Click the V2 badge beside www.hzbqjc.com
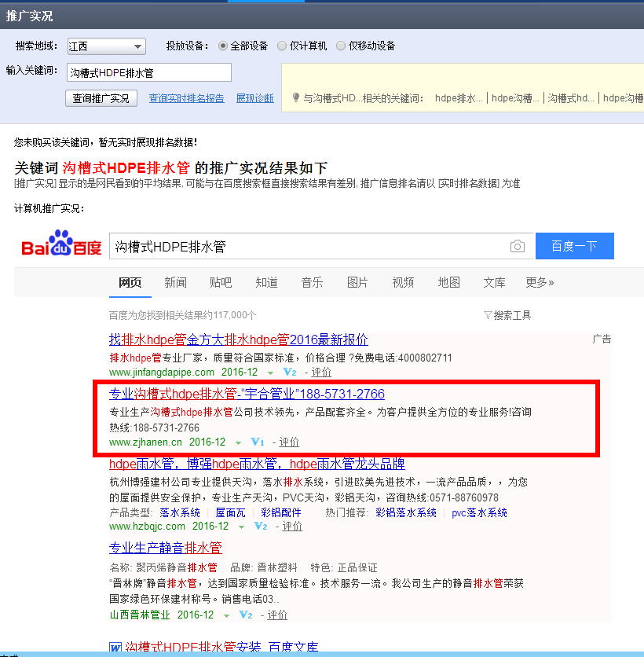The height and width of the screenshot is (657, 644). tap(261, 526)
